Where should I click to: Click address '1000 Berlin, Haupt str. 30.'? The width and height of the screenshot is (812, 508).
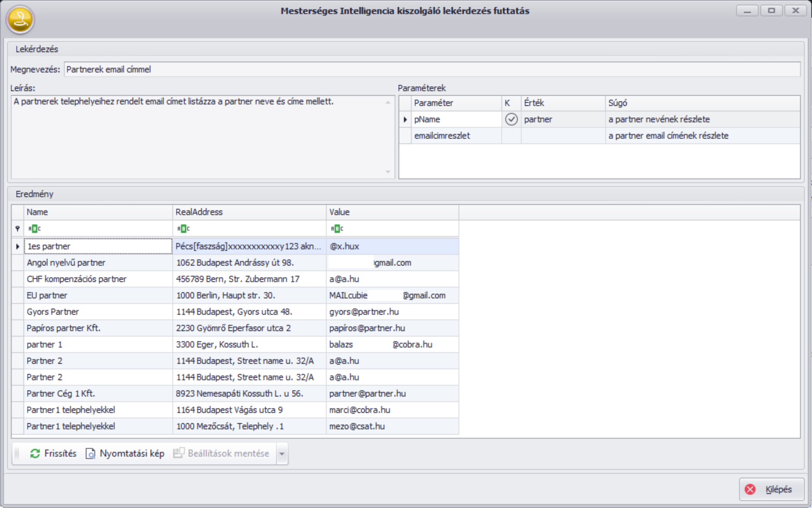point(250,296)
